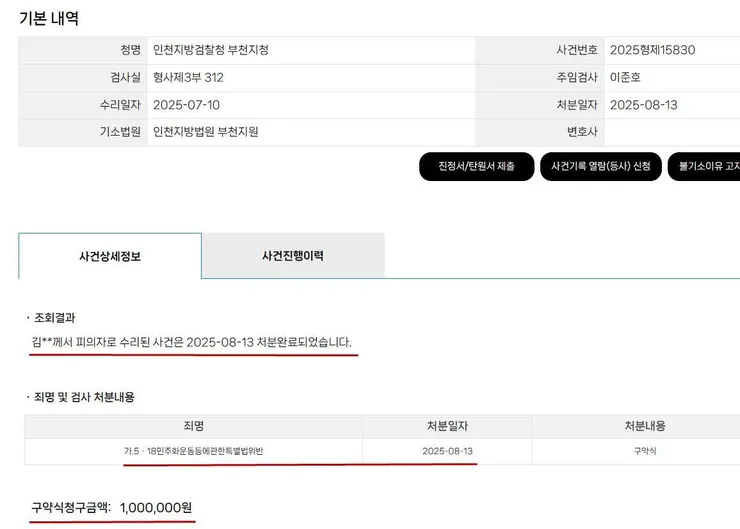The image size is (740, 529).
Task: Click the 구약식청구금액 1,000,000원 amount text
Action: 111,508
